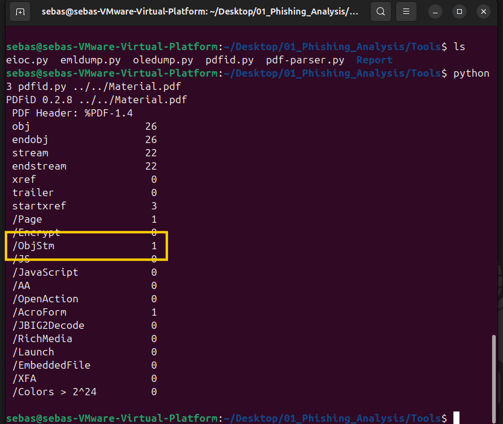Click the terminal vertical scrollbar
The width and height of the screenshot is (503, 424).
coord(494,378)
